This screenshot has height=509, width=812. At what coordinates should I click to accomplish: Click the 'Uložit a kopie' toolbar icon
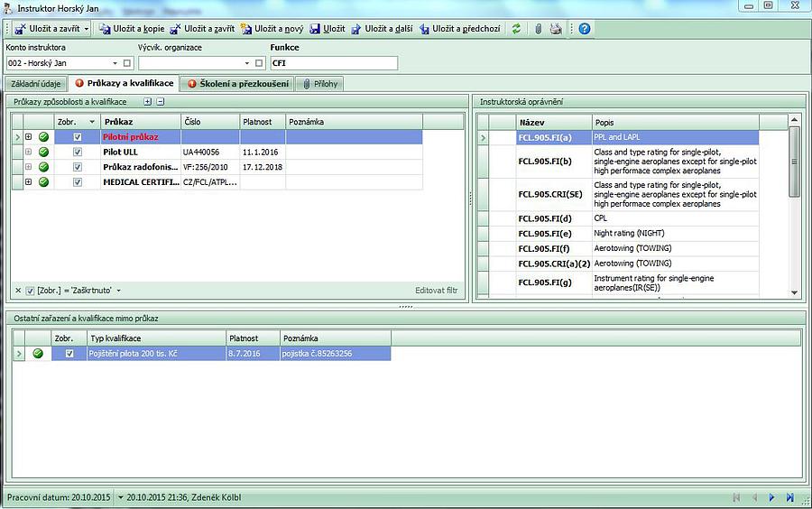pyautogui.click(x=106, y=29)
